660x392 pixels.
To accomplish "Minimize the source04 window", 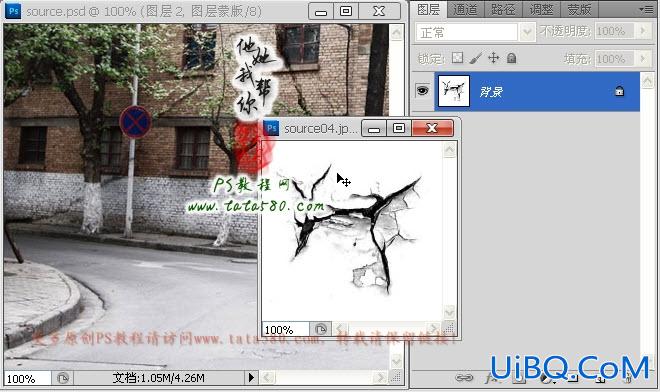I will click(374, 128).
